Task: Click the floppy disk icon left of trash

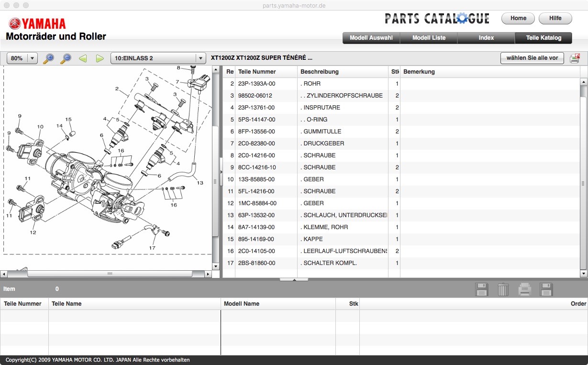Action: [x=481, y=289]
